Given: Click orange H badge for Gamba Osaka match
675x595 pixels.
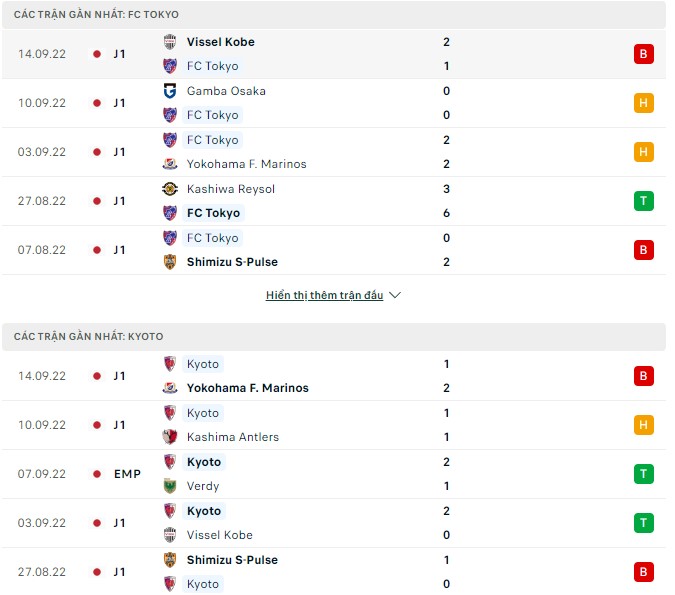Looking at the screenshot, I should pos(643,103).
